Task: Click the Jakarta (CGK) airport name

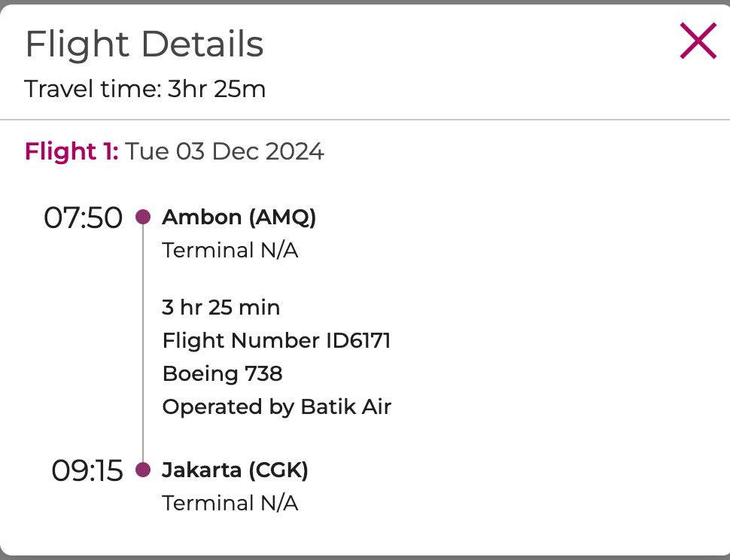Action: coord(235,470)
